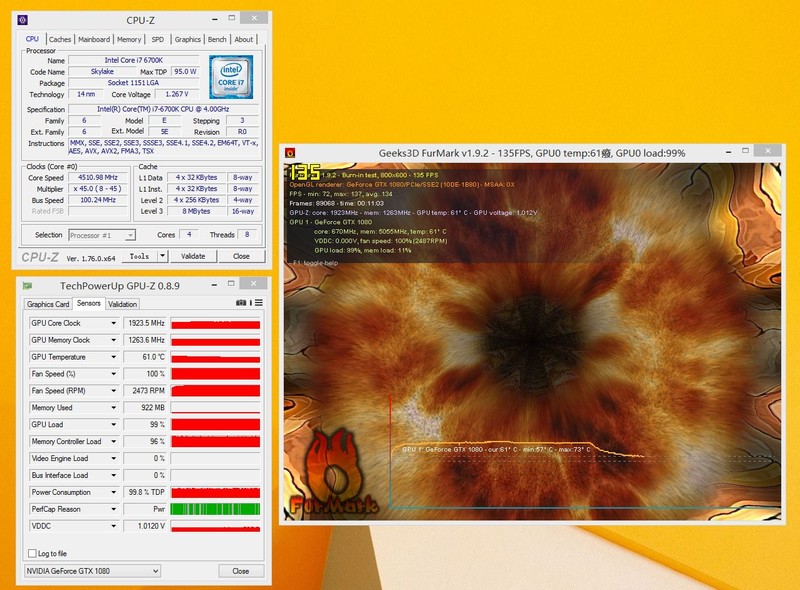800x590 pixels.
Task: Click the 1.0120 V VDDC value
Action: (145, 526)
